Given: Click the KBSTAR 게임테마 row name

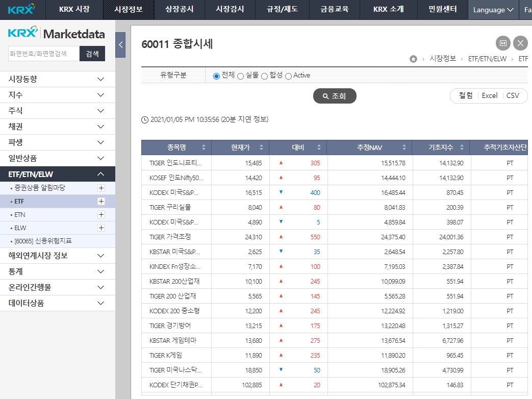Looking at the screenshot, I should tap(173, 340).
